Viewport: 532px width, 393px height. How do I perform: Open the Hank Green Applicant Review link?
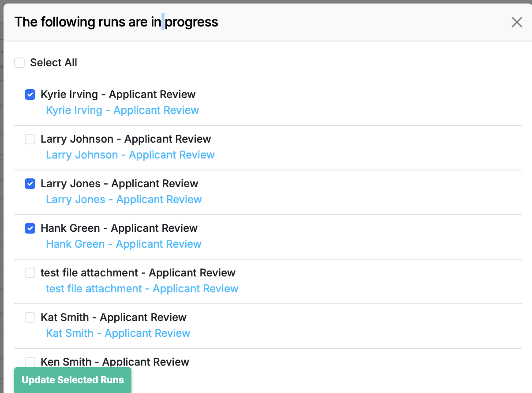point(124,244)
